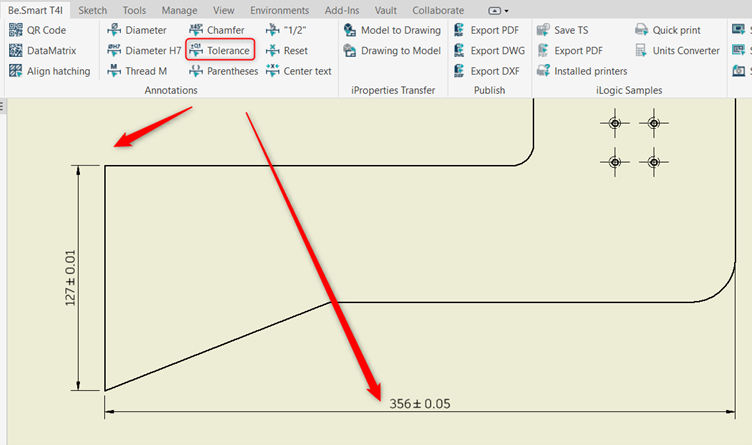
Task: Click the Publish panel's Export PDF icon
Action: 459,30
